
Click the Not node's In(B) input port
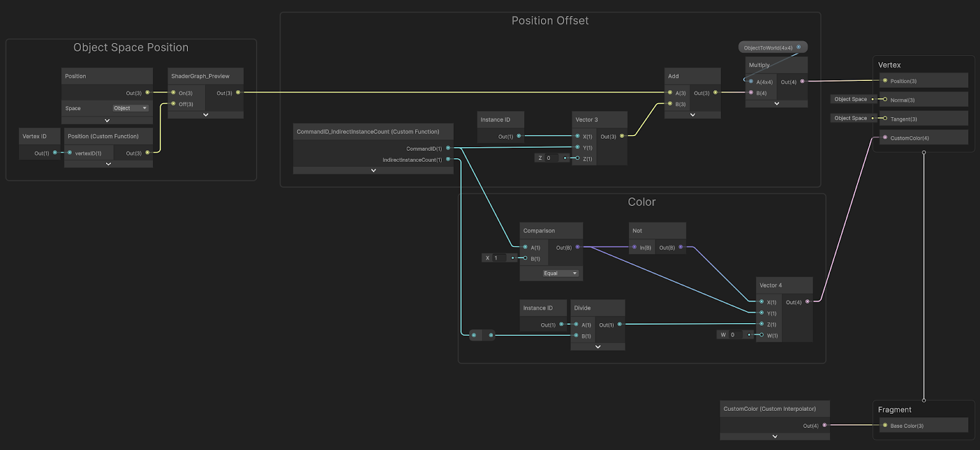coord(635,247)
